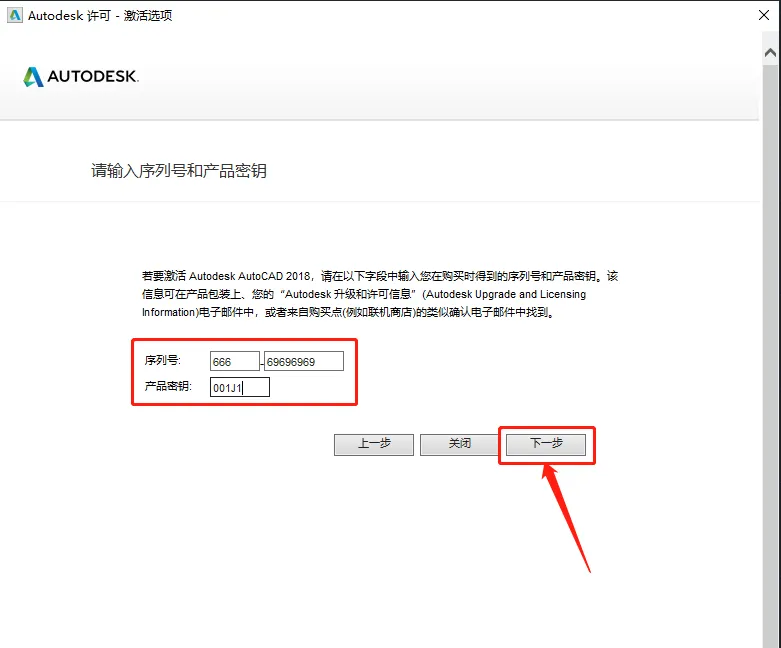
Task: Click the 序列号 label
Action: [x=162, y=360]
